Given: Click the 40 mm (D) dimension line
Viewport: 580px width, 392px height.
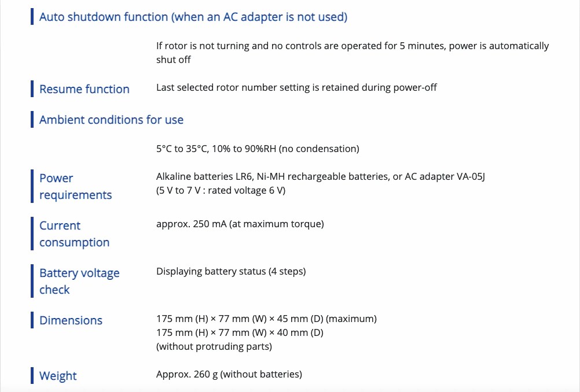Looking at the screenshot, I should click(240, 333).
